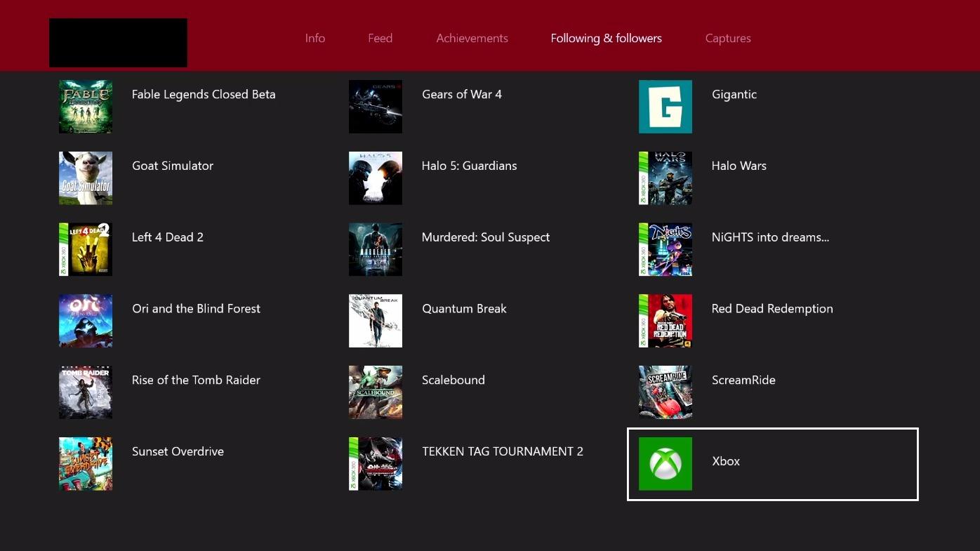Open the Gears of War 4 thumbnail

coord(376,107)
